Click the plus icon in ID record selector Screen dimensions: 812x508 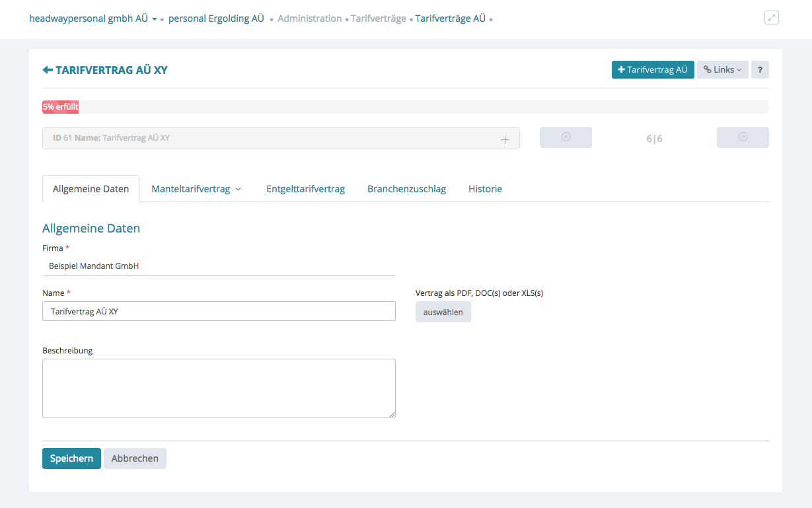tap(505, 139)
